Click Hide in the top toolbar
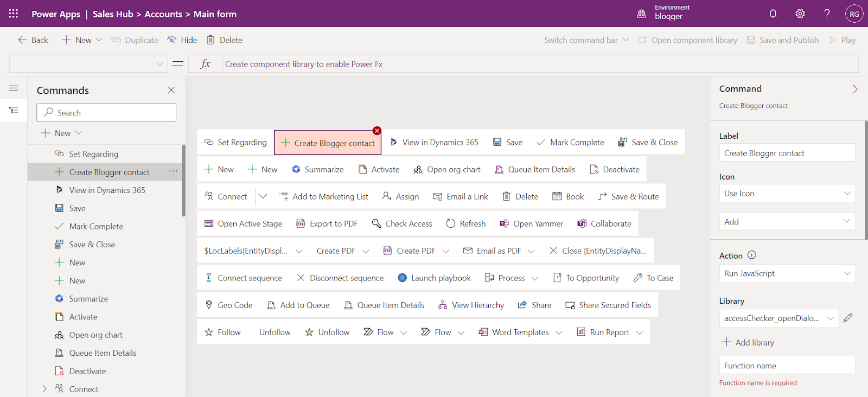 coord(182,40)
